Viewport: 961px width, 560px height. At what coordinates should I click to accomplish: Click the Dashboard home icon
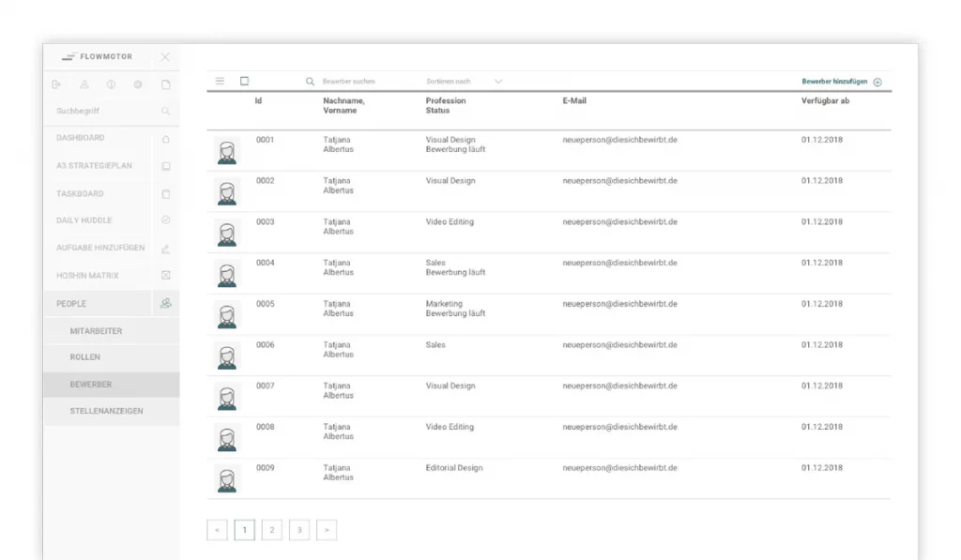click(x=165, y=139)
